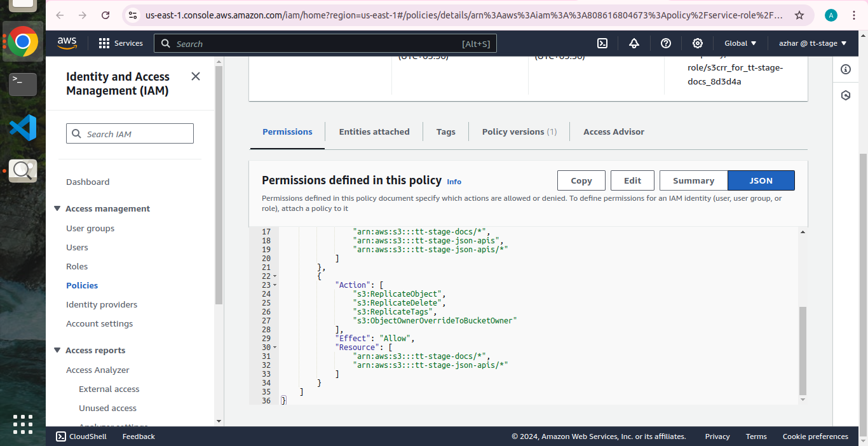This screenshot has width=868, height=446.
Task: Open the Policy versions tab
Action: point(519,132)
